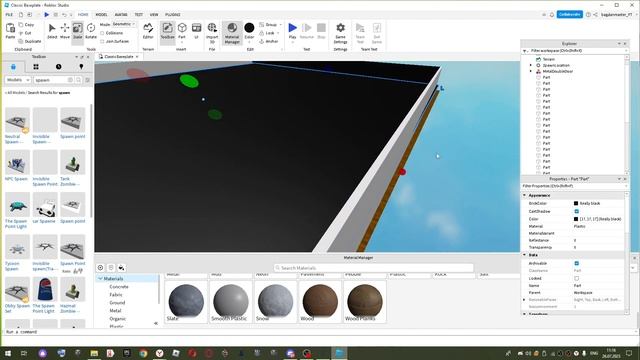Open the Mode Geometric dropdown

point(124,24)
